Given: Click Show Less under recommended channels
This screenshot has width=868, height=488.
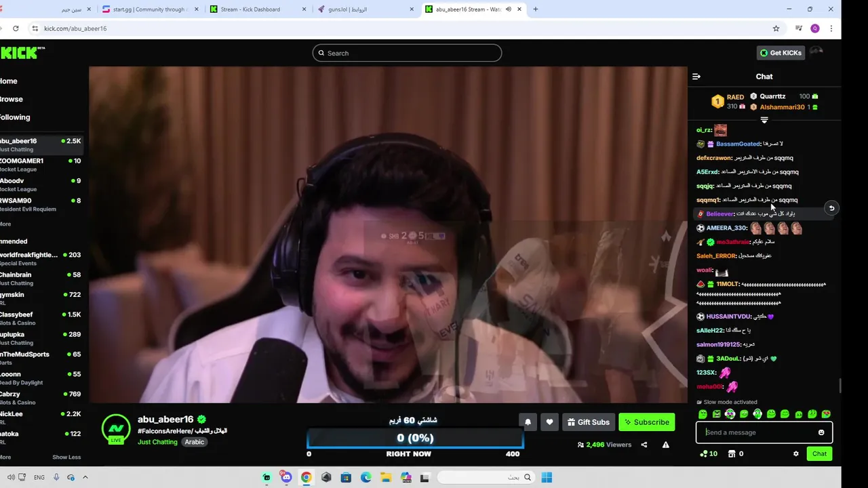Looking at the screenshot, I should tap(66, 457).
